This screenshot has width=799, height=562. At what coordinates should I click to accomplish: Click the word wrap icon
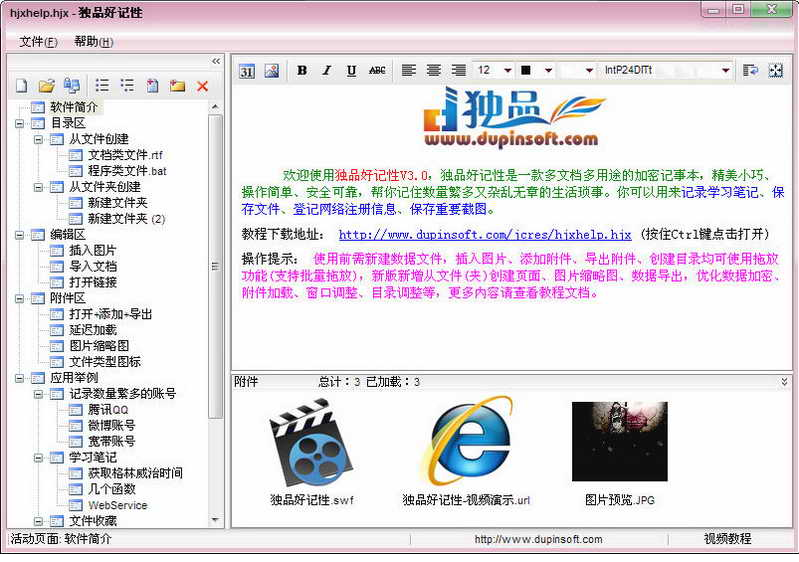(x=750, y=70)
